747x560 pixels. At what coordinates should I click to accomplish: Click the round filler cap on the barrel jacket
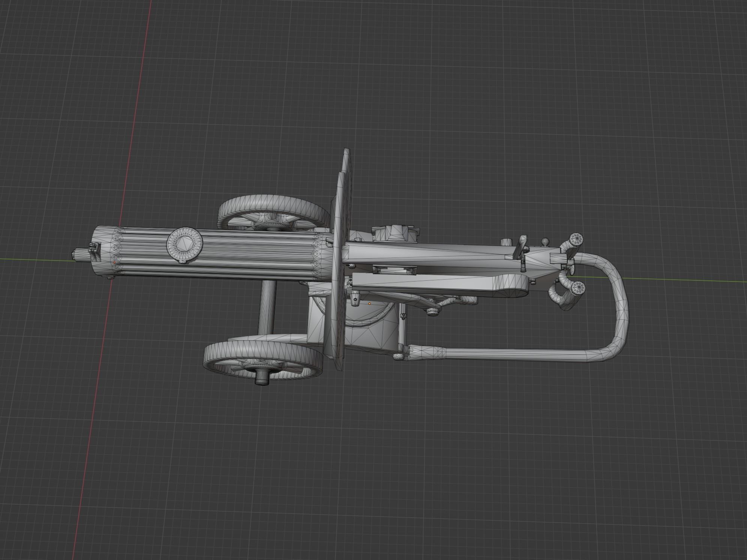pos(185,246)
